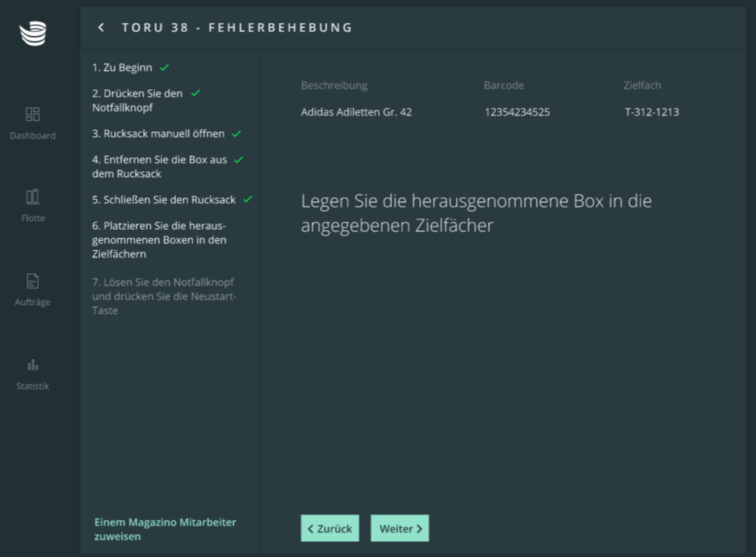Click checkmark beside Rucksack manuell öffnen
This screenshot has width=756, height=557.
(236, 134)
